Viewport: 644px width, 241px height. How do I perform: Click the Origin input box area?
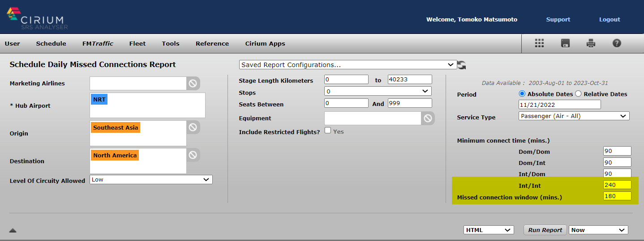[x=138, y=133]
